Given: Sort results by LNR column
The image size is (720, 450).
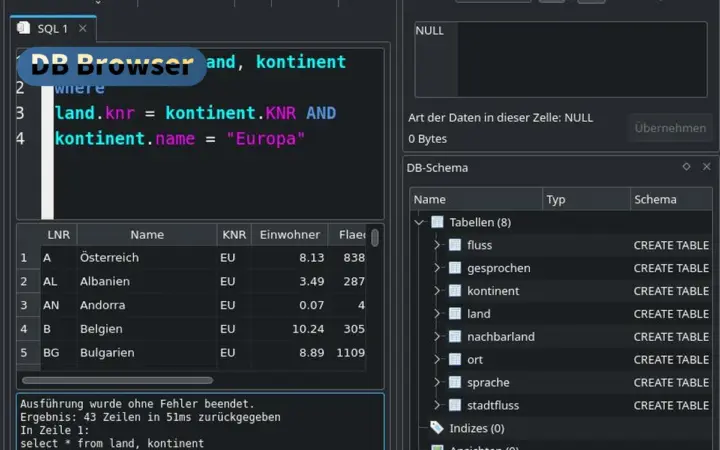Looking at the screenshot, I should pyautogui.click(x=59, y=235).
